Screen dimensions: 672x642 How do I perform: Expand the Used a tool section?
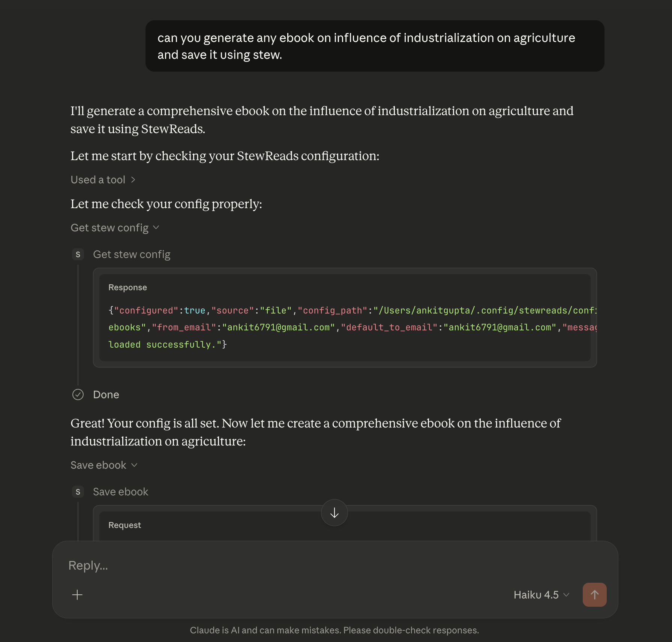103,180
